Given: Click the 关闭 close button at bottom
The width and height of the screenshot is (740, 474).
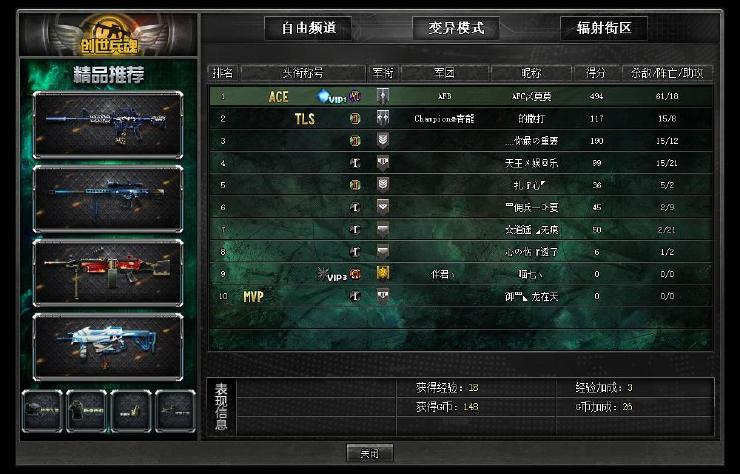Looking at the screenshot, I should pos(370,454).
